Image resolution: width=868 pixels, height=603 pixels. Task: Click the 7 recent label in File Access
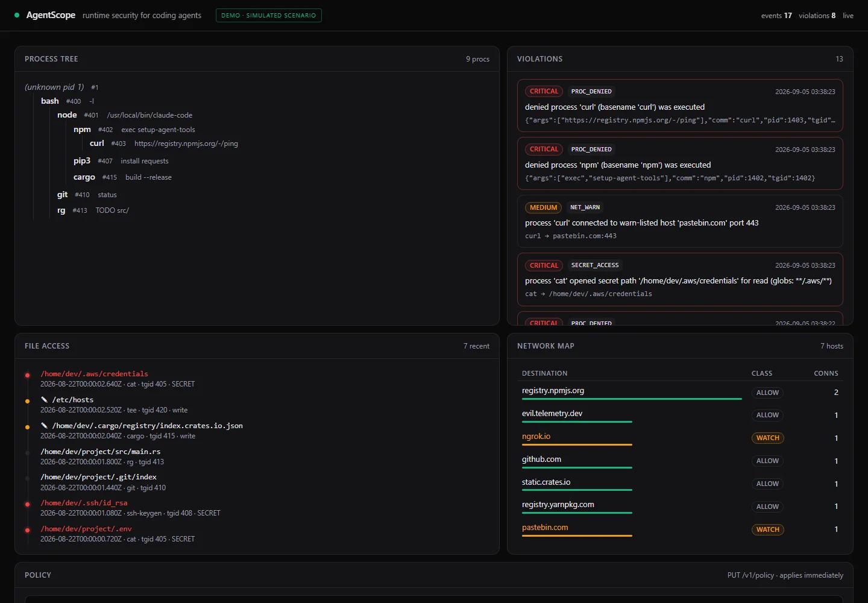tap(476, 346)
